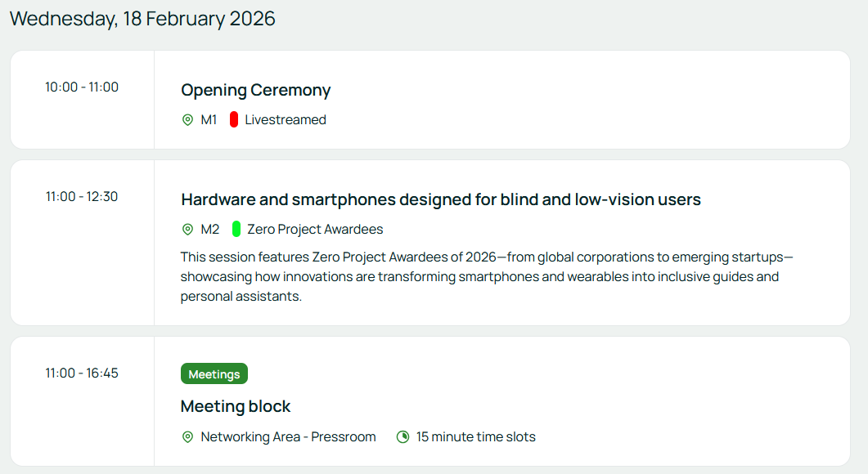Click the 11:00 - 12:30 time slot

pyautogui.click(x=82, y=197)
